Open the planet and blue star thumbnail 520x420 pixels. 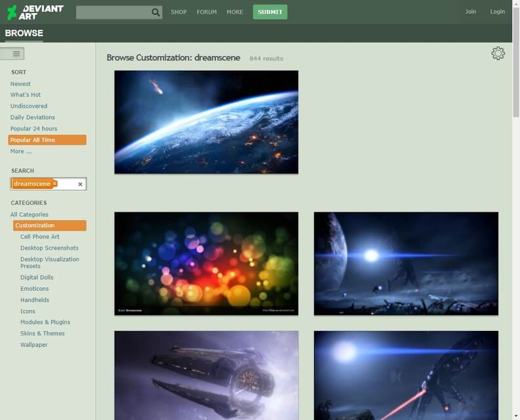[x=406, y=263]
